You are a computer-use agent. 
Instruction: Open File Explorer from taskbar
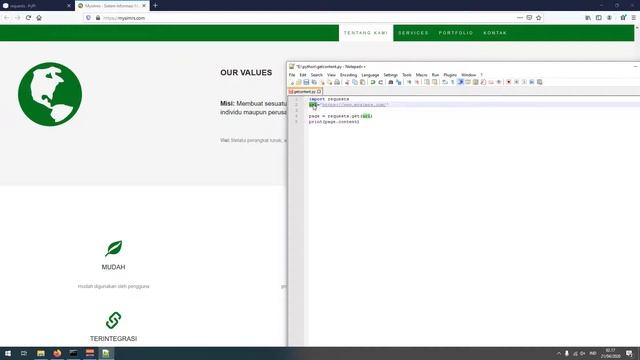point(41,353)
